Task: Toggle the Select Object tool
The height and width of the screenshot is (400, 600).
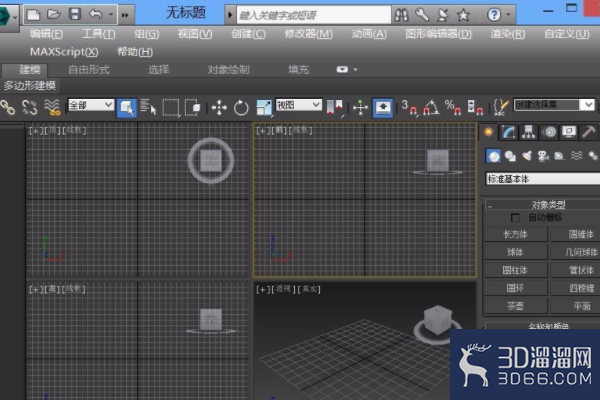Action: (x=127, y=108)
